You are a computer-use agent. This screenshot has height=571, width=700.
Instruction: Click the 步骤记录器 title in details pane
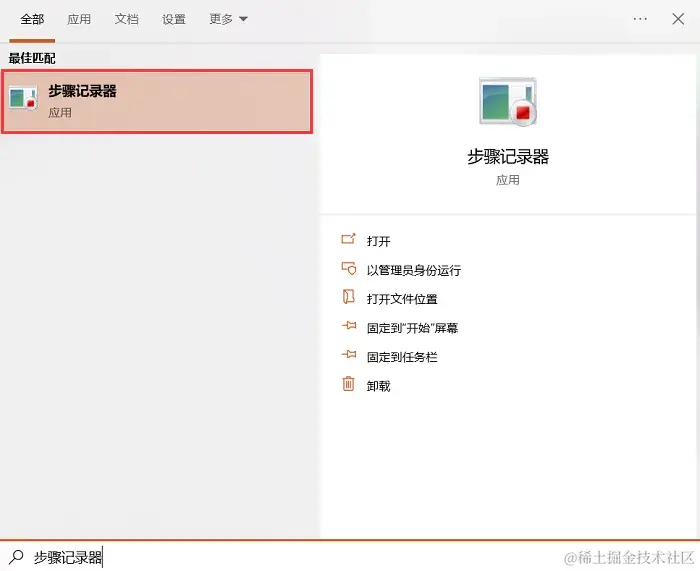coord(508,157)
